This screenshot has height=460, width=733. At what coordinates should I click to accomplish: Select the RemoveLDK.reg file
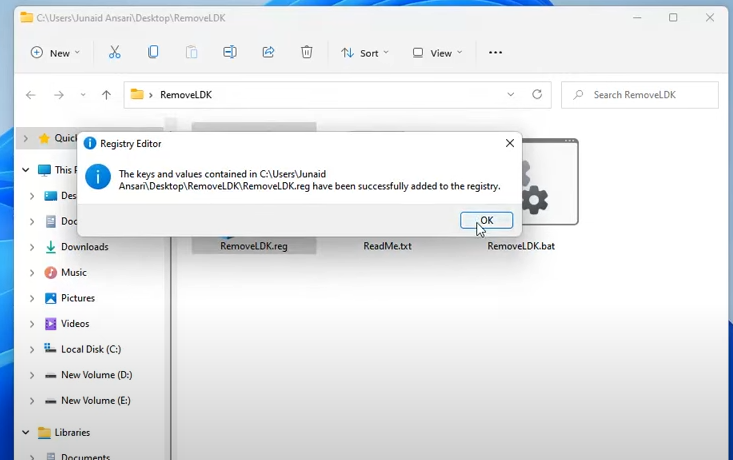[254, 246]
